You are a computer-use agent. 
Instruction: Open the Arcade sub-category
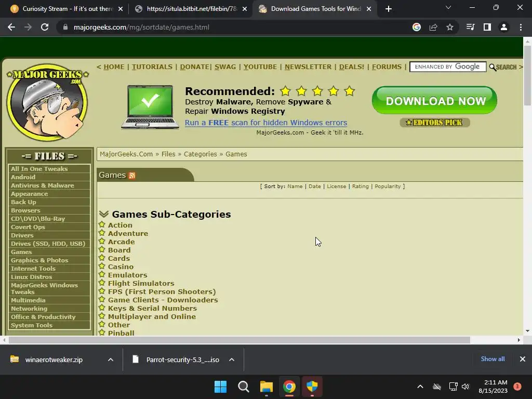click(122, 242)
